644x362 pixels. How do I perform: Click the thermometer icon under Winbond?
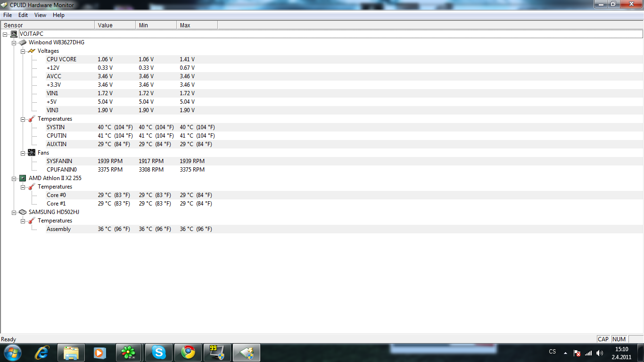point(32,119)
